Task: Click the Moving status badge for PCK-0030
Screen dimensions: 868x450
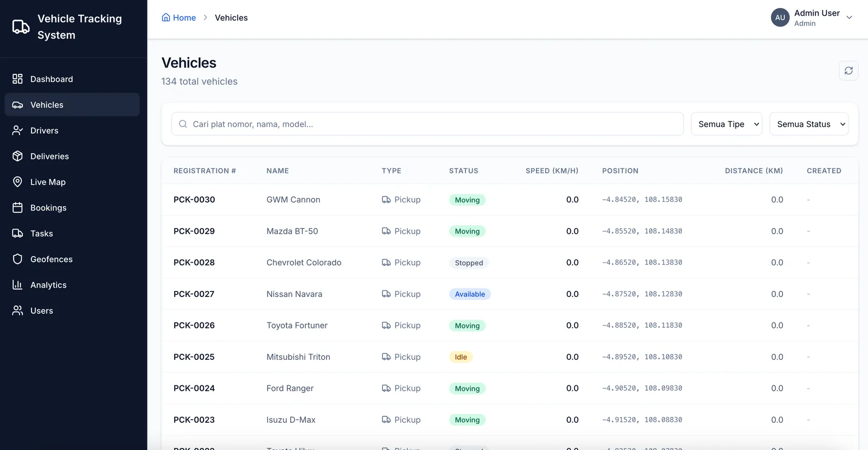Action: tap(467, 200)
